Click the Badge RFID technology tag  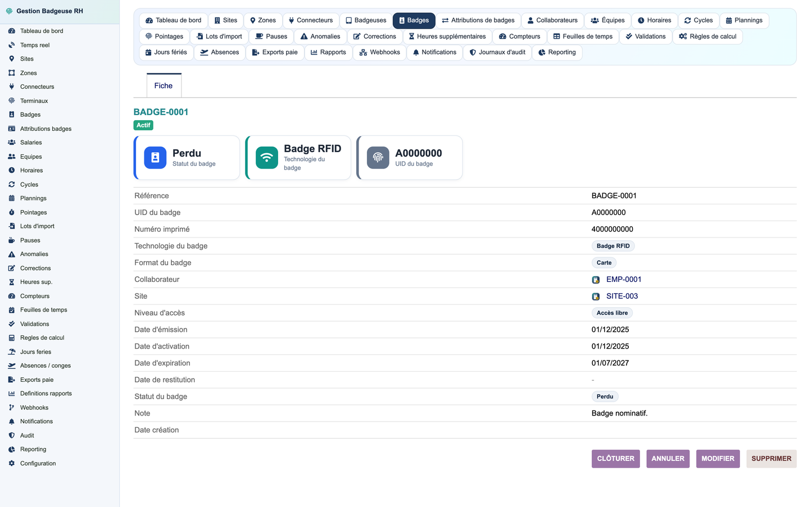point(613,246)
